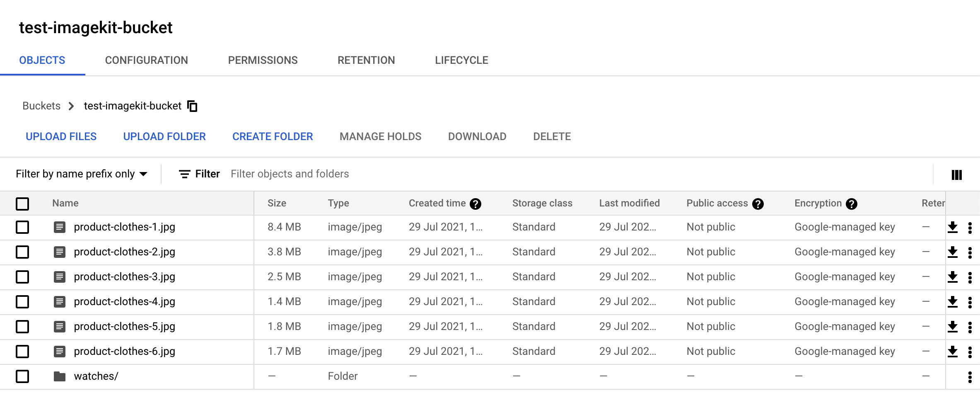980x393 pixels.
Task: Open the watches/ folder link
Action: point(96,376)
